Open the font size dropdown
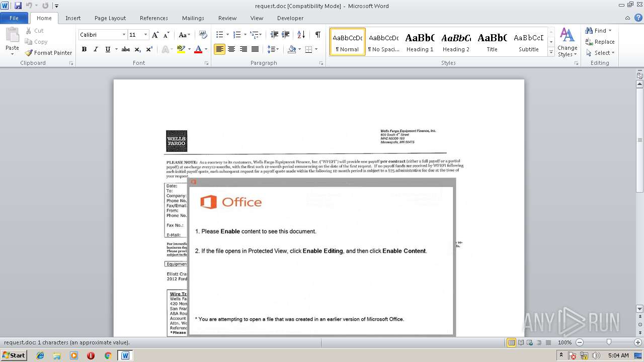The width and height of the screenshot is (644, 362). point(146,35)
